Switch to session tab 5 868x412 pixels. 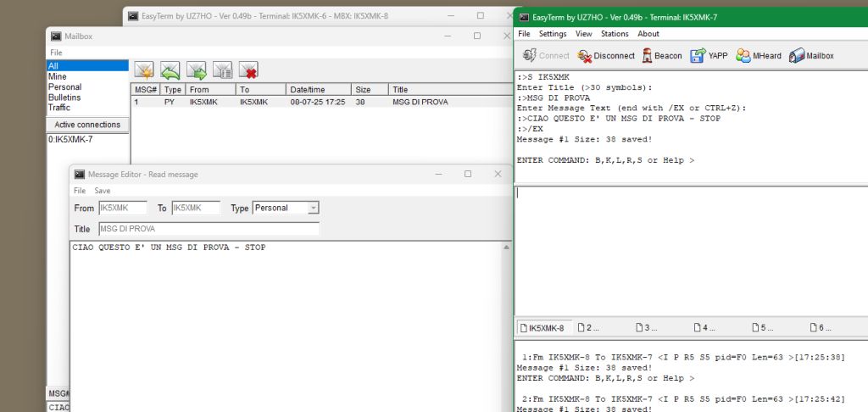tap(763, 328)
